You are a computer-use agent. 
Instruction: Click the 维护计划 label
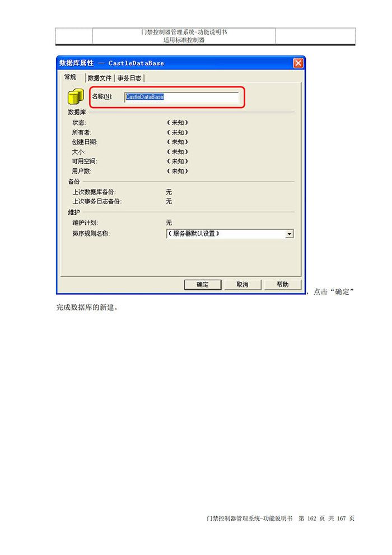tap(85, 223)
